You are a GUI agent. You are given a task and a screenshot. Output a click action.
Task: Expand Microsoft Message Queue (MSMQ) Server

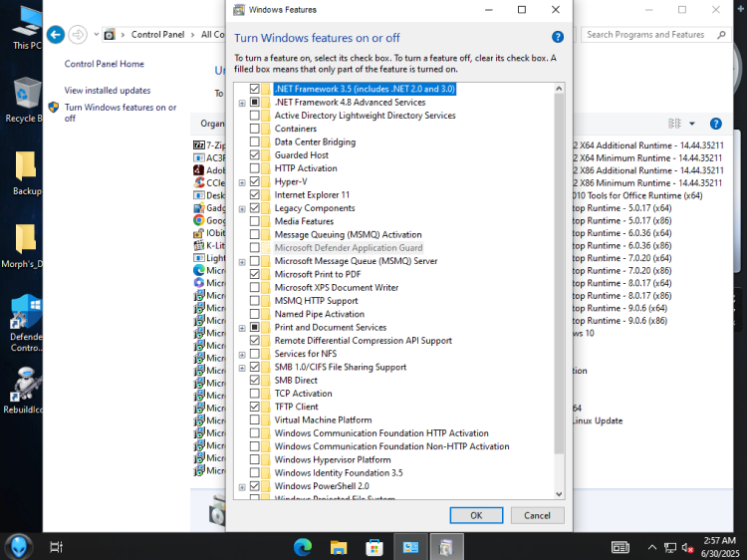click(242, 262)
